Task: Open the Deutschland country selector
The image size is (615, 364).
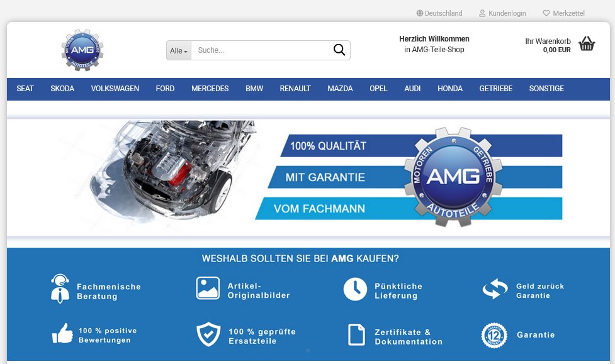Action: point(439,13)
